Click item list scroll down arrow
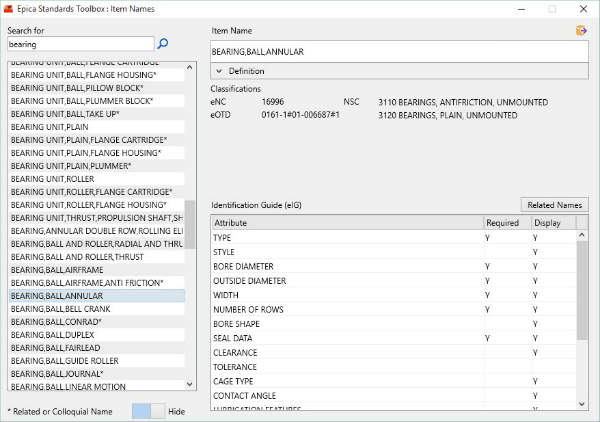The width and height of the screenshot is (600, 422). pos(190,384)
